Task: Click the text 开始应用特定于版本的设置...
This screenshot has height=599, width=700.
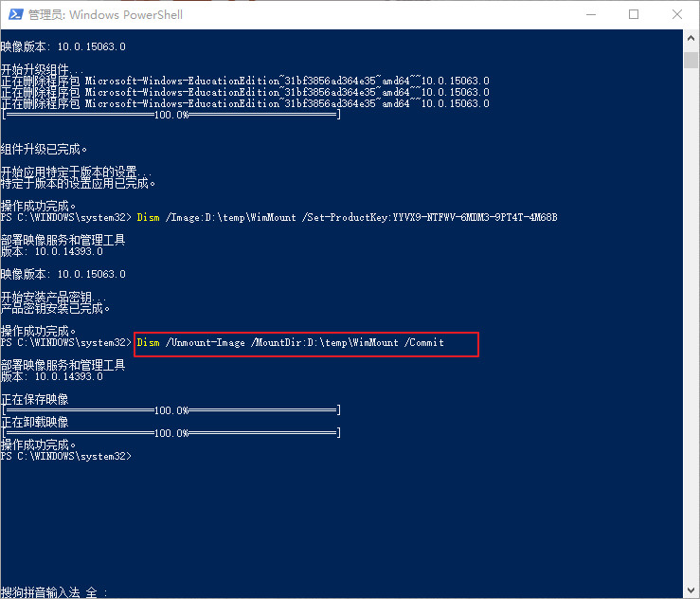Action: pos(76,172)
